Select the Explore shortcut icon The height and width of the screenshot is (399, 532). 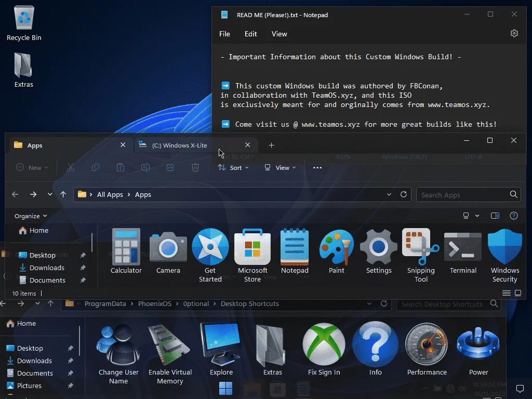(x=221, y=349)
